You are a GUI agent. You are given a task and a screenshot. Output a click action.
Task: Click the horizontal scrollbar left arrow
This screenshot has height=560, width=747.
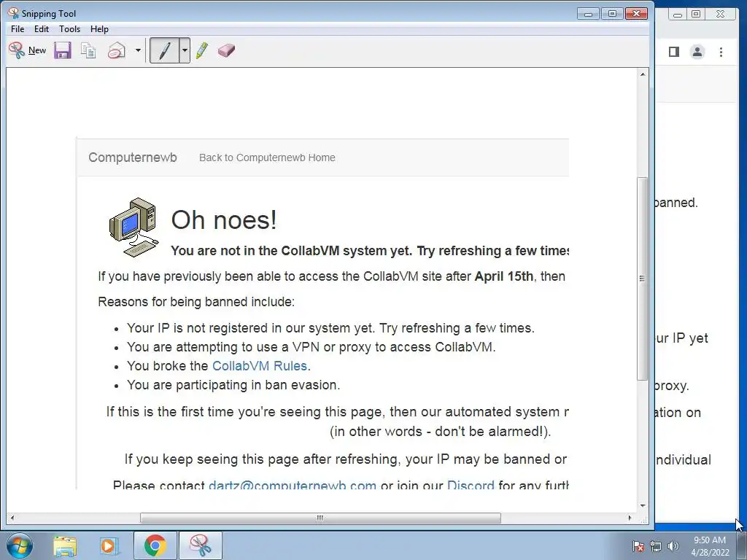click(12, 518)
